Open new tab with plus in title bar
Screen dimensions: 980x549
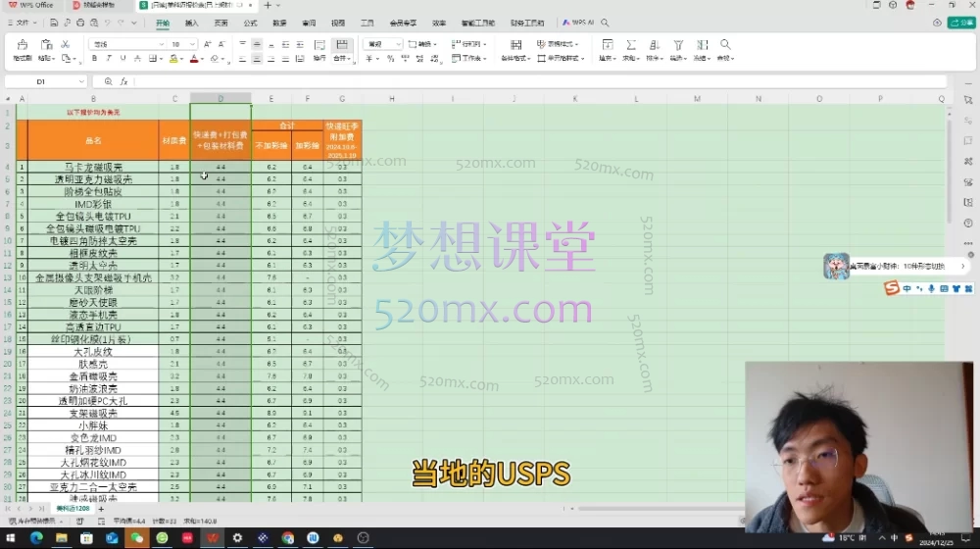[x=268, y=5]
